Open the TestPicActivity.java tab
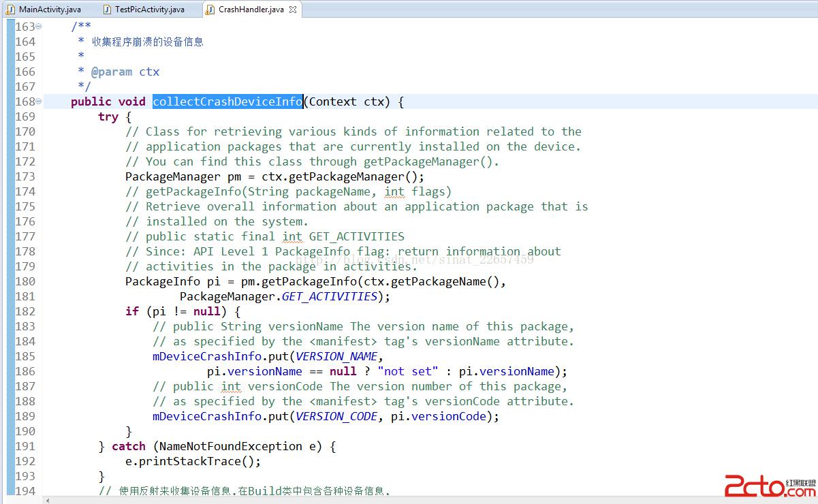Viewport: 818px width, 504px height. [149, 9]
